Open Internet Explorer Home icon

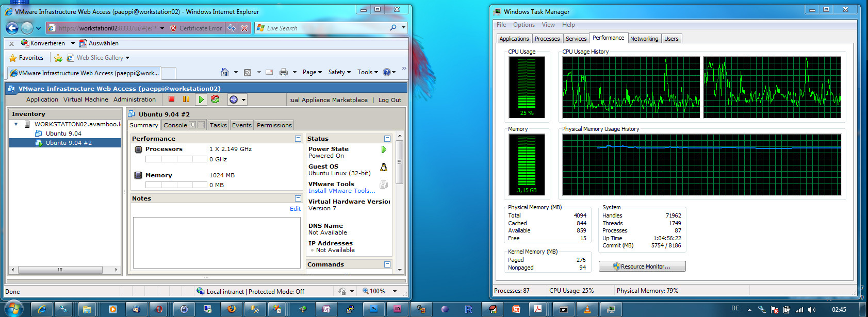[225, 72]
